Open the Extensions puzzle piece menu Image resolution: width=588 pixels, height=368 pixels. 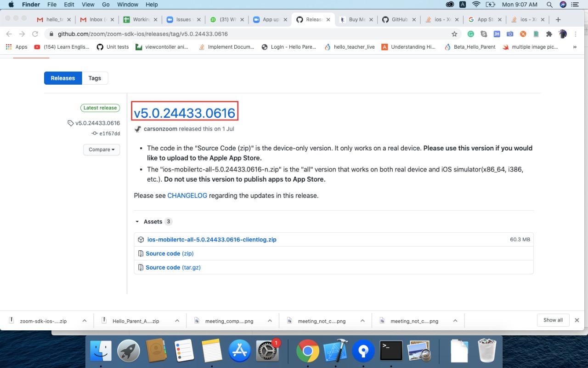click(549, 34)
